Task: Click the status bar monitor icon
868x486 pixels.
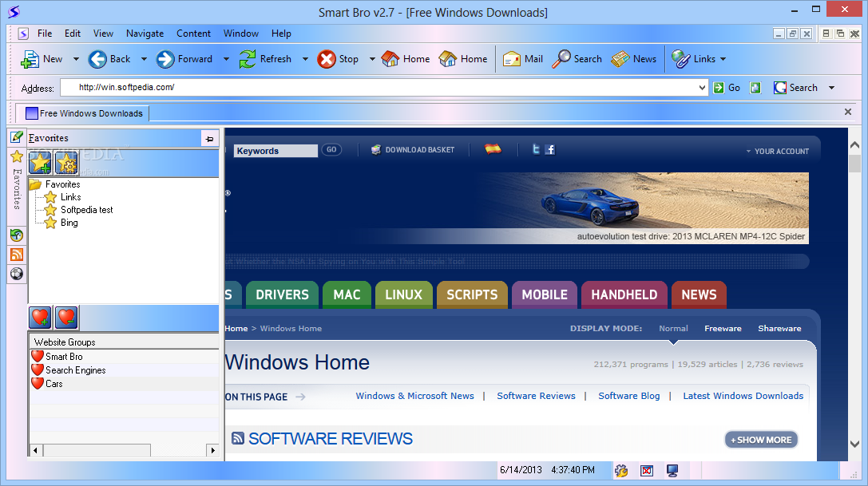Action: pos(672,471)
